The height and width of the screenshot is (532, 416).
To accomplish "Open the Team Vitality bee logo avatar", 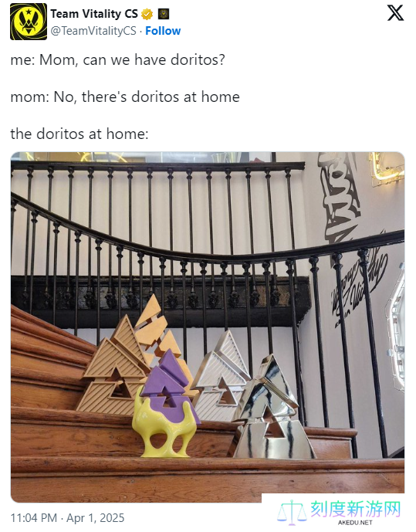I will (29, 22).
